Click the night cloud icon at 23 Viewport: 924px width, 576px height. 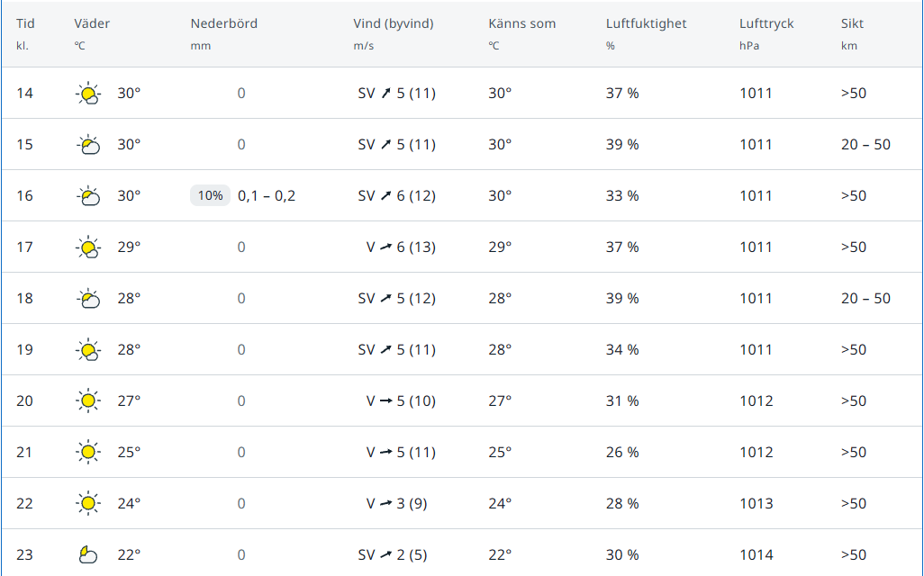(x=88, y=554)
